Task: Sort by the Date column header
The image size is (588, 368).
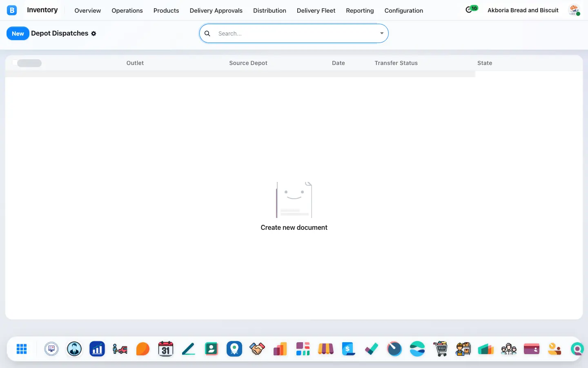Action: (339, 63)
